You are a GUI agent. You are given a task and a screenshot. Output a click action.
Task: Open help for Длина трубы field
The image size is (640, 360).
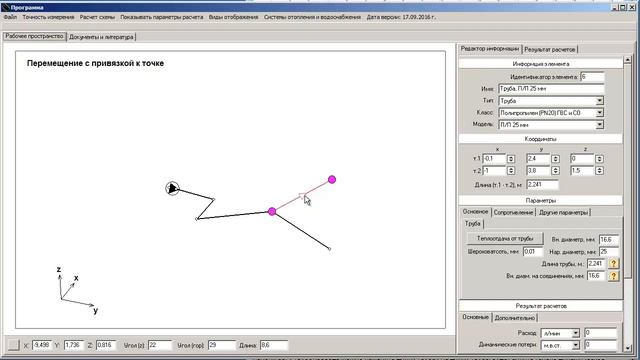point(613,264)
